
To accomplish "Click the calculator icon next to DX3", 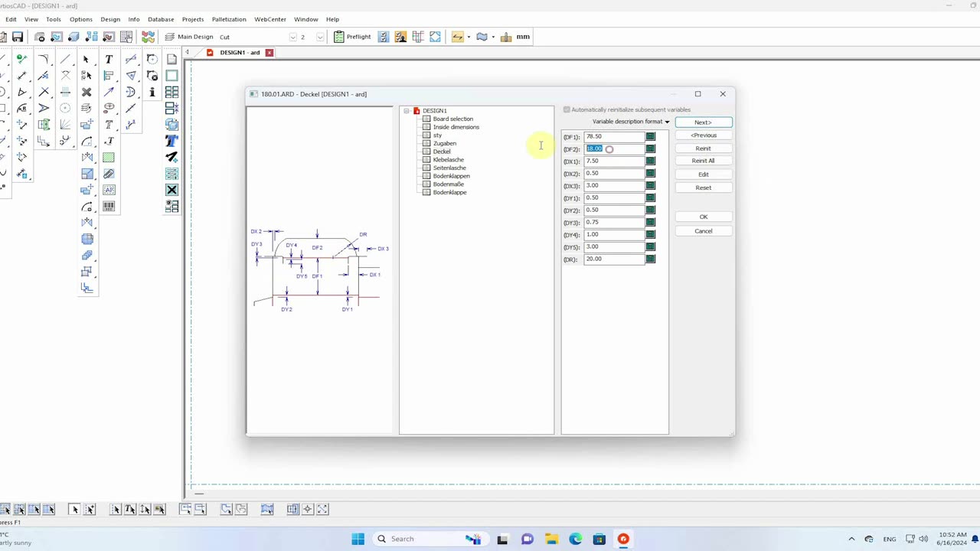I will pyautogui.click(x=651, y=185).
